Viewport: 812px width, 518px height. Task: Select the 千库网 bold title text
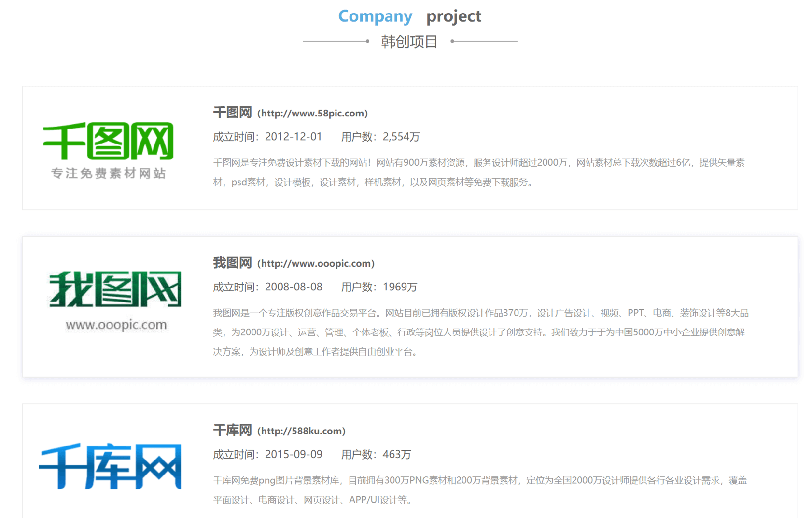tap(232, 431)
